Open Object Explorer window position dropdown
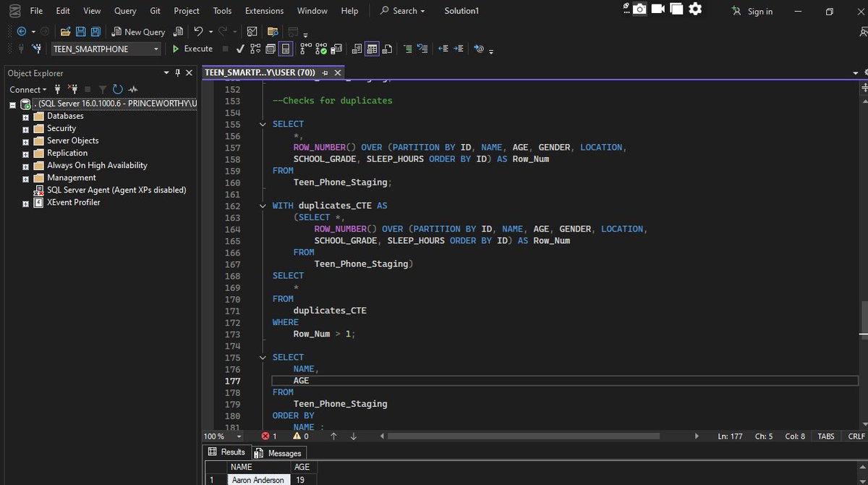The height and width of the screenshot is (485, 868). point(166,72)
